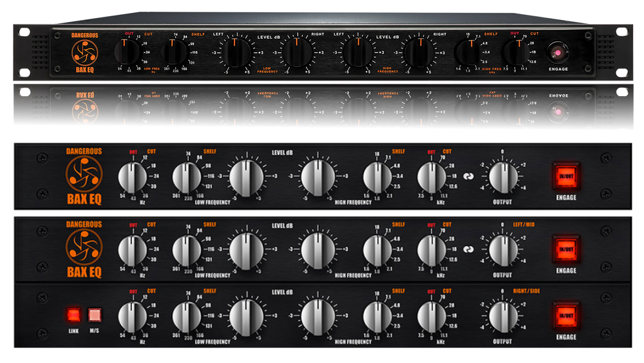Click the chain link icon on Left/Mid panel

(x=469, y=249)
